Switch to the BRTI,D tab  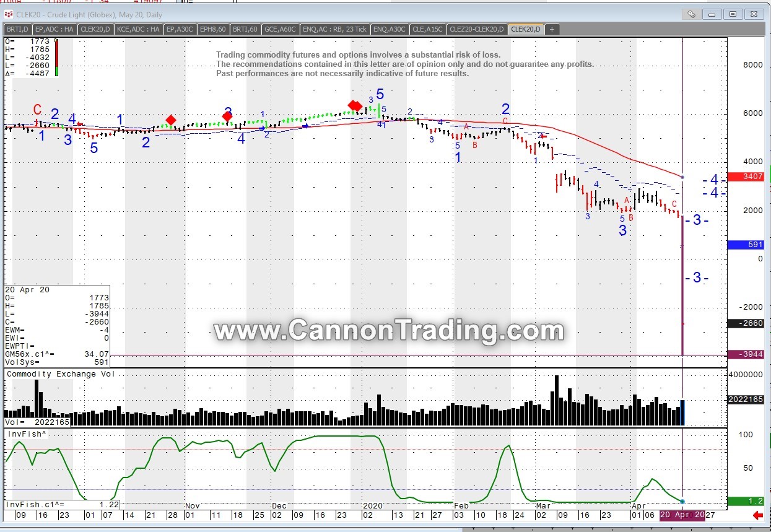coord(17,29)
